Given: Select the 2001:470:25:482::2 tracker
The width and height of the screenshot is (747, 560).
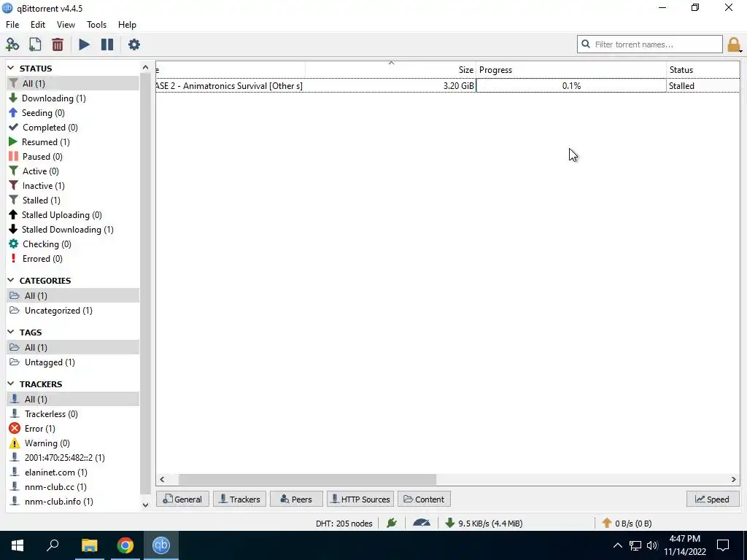Looking at the screenshot, I should click(73, 458).
